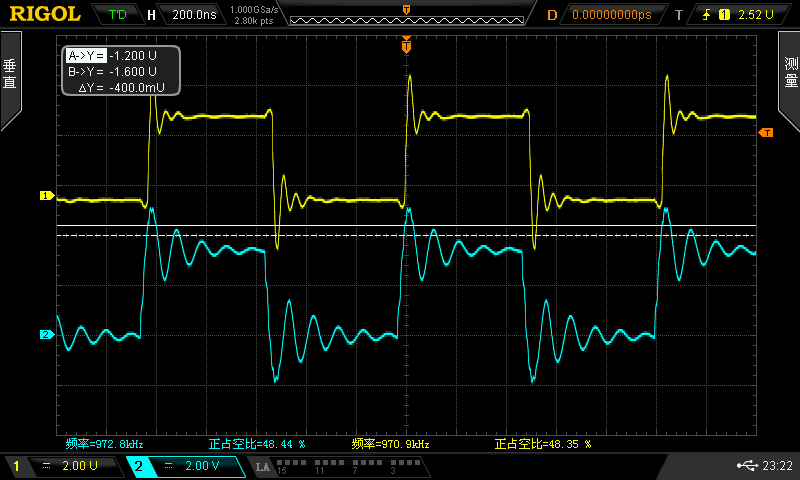Select the 频率=972.8kHz measurement item
The image size is (800, 480).
coord(104,443)
